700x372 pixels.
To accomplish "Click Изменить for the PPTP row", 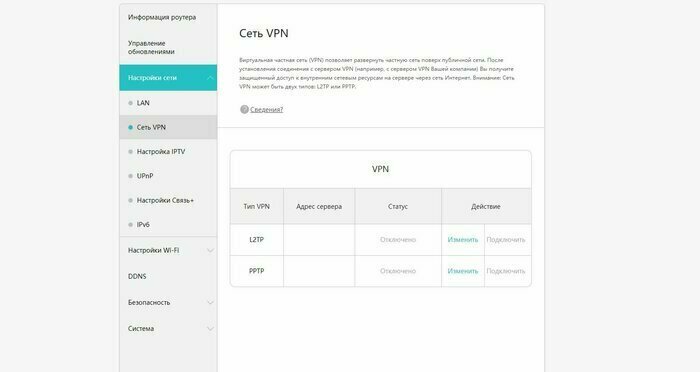I will point(462,271).
